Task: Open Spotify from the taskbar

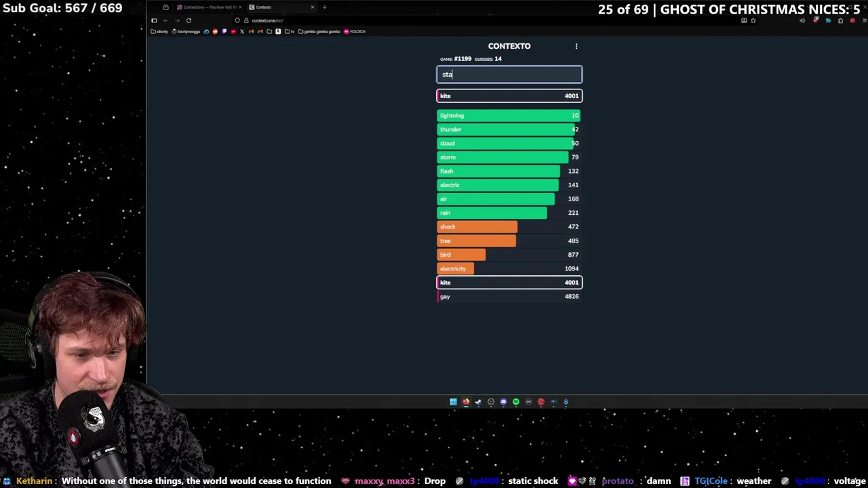Action: 516,402
